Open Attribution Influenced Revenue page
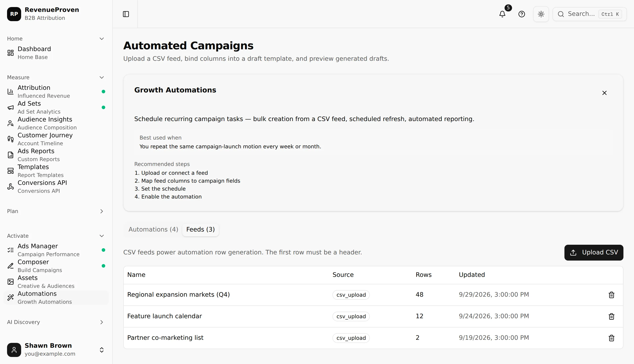Image resolution: width=634 pixels, height=364 pixels. click(x=56, y=92)
